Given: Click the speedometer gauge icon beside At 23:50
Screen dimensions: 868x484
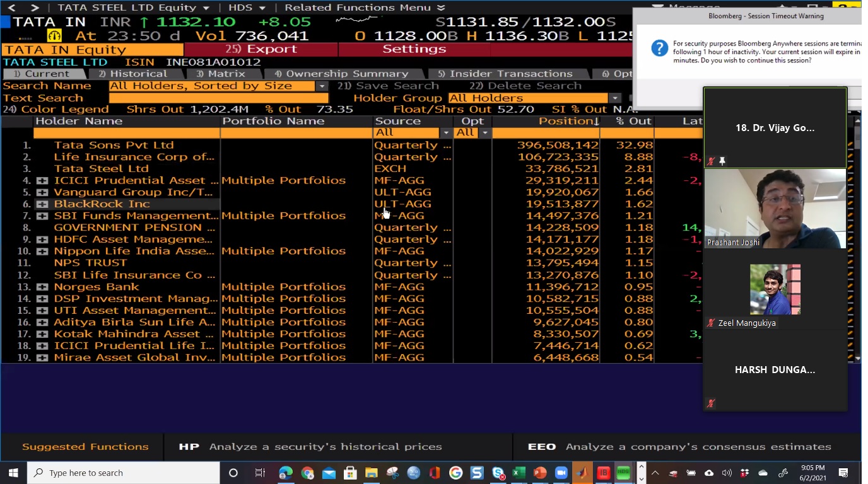Looking at the screenshot, I should pos(55,36).
